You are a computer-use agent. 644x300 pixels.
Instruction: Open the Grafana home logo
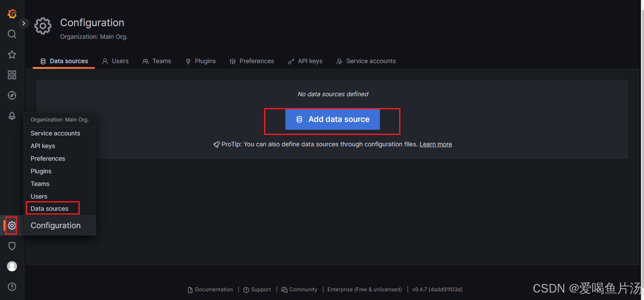point(12,14)
